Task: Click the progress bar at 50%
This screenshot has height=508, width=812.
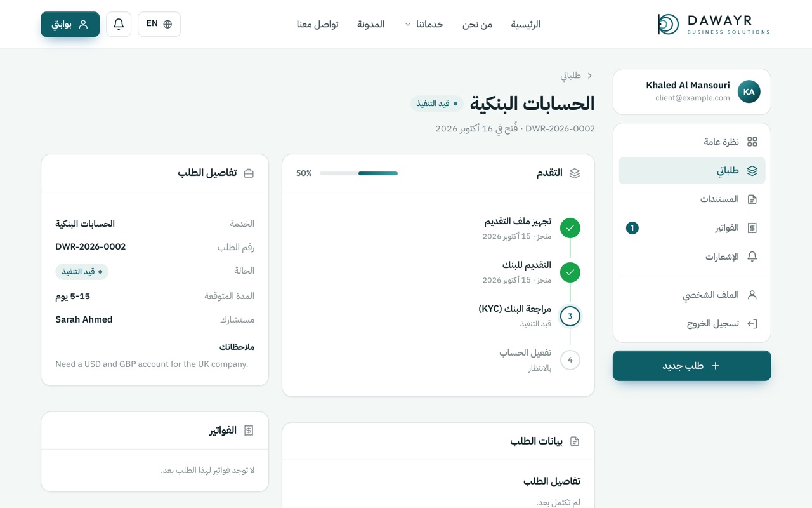Action: tap(358, 173)
